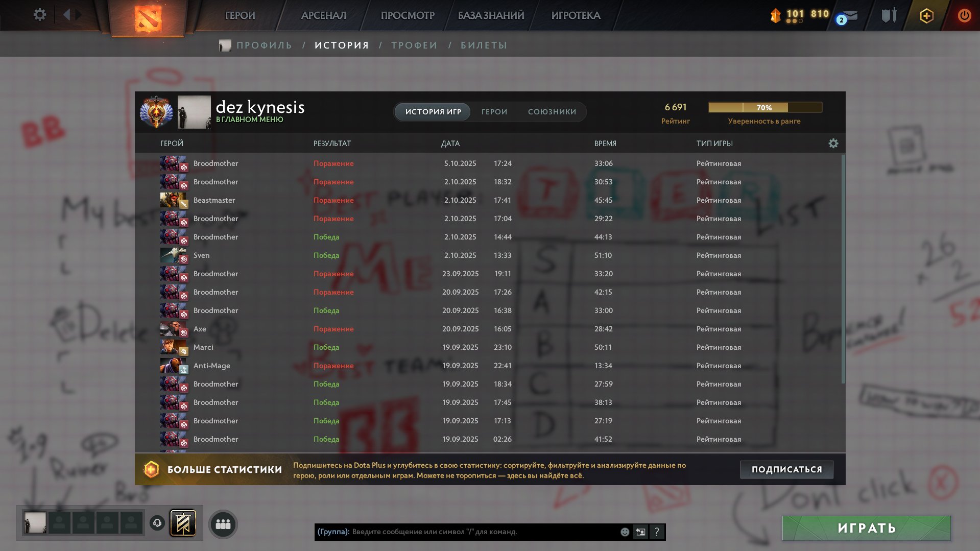Click the guild crest icon above the chat
980x551 pixels.
(185, 523)
